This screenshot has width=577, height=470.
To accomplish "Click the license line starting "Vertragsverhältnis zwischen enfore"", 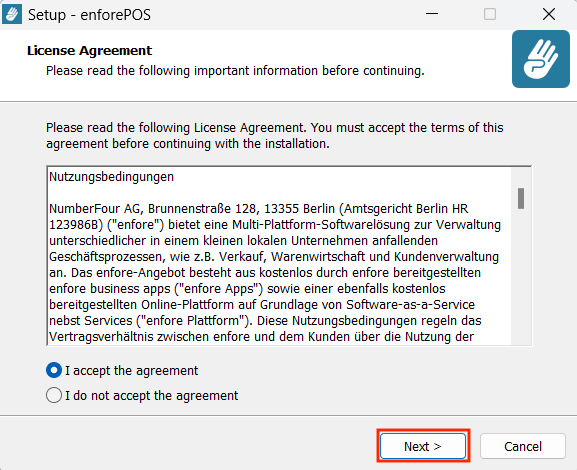I will click(262, 337).
